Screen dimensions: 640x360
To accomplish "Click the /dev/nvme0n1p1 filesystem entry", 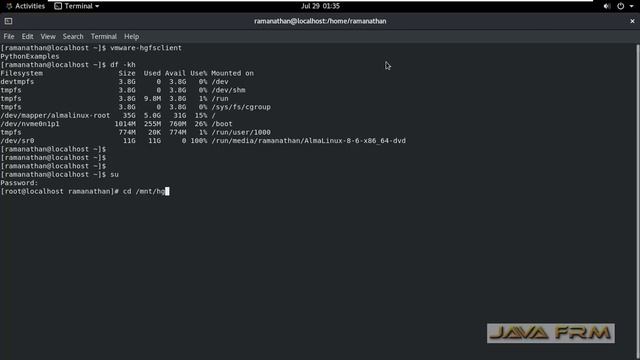I will tap(30, 124).
